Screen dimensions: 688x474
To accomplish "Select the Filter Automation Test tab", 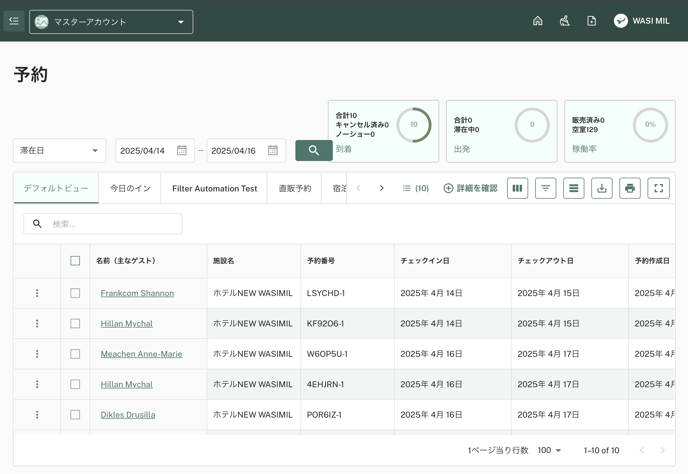I will tap(214, 188).
